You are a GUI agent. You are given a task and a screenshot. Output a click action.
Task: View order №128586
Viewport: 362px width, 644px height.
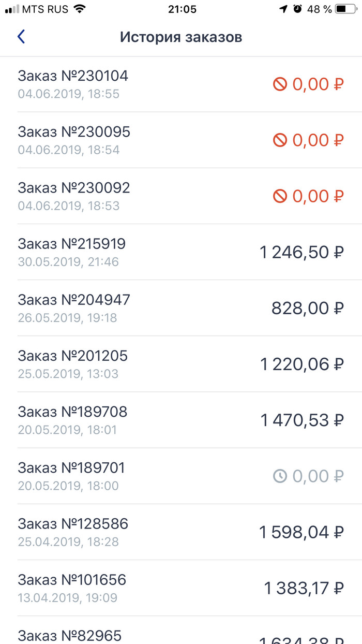point(181,532)
